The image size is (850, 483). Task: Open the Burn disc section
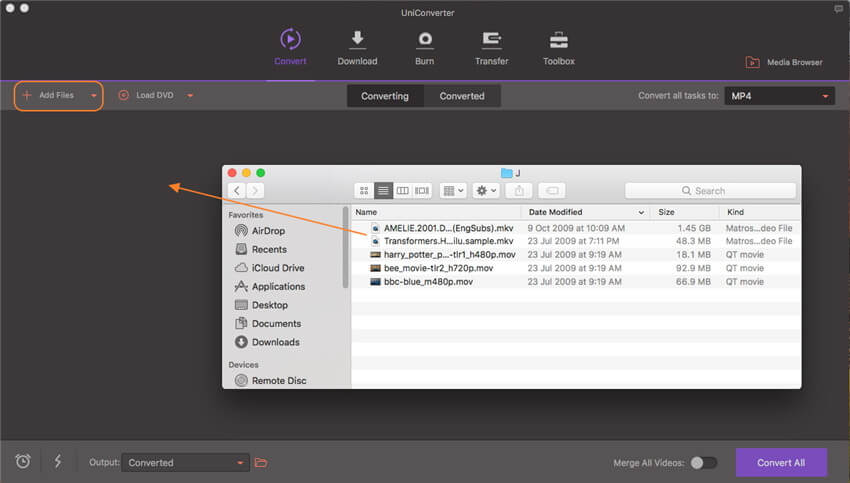(x=425, y=41)
